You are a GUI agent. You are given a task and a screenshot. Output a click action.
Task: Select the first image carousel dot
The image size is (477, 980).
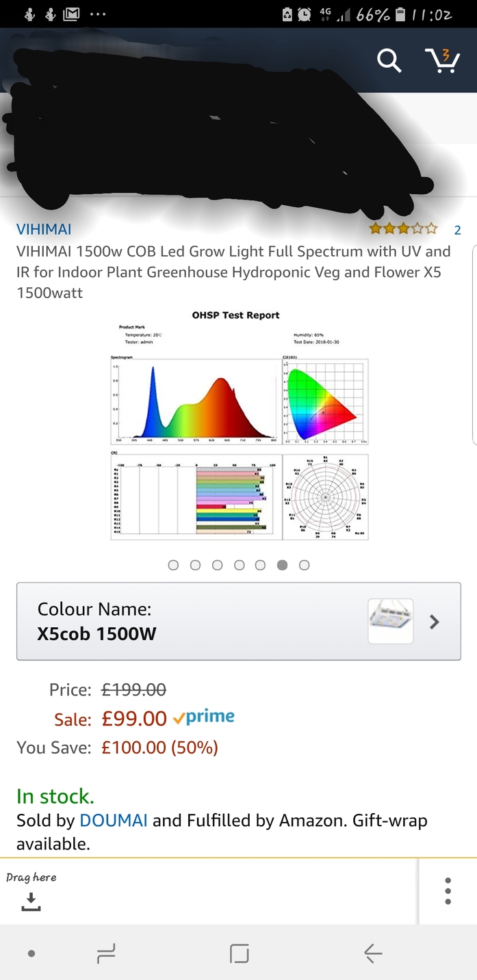[173, 565]
